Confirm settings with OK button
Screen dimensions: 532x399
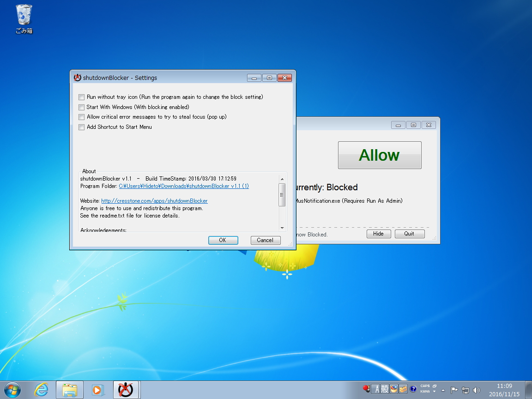[223, 240]
